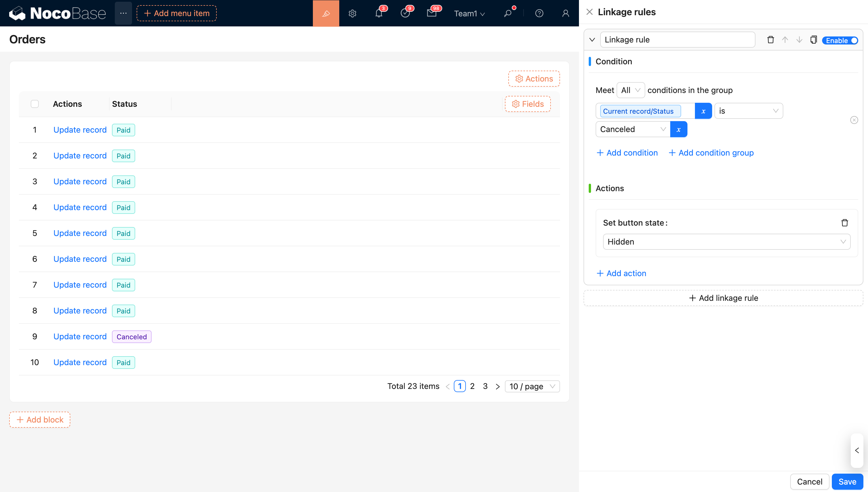Image resolution: width=868 pixels, height=492 pixels.
Task: Duplicate the linkage rule with copy icon
Action: [813, 40]
